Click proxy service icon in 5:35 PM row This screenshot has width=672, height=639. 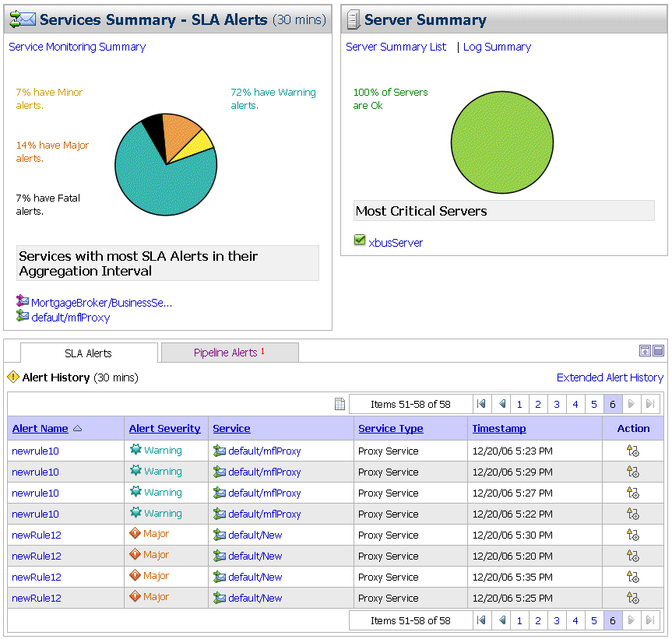[220, 577]
